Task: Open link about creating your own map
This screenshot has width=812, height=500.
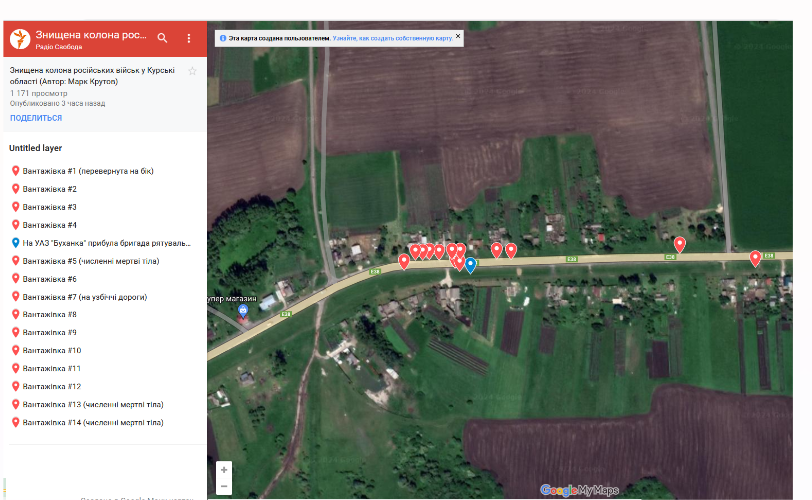Action: [392, 37]
